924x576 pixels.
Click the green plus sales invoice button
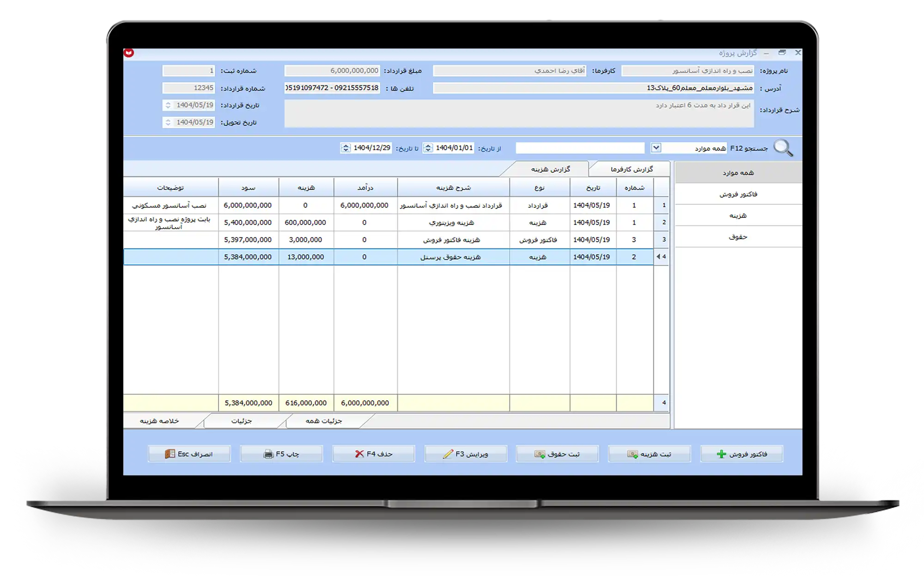point(742,454)
